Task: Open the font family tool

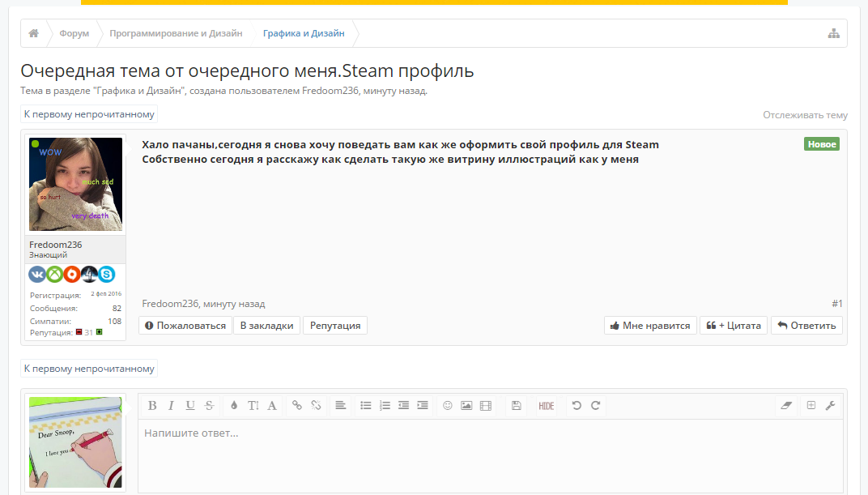Action: [272, 406]
